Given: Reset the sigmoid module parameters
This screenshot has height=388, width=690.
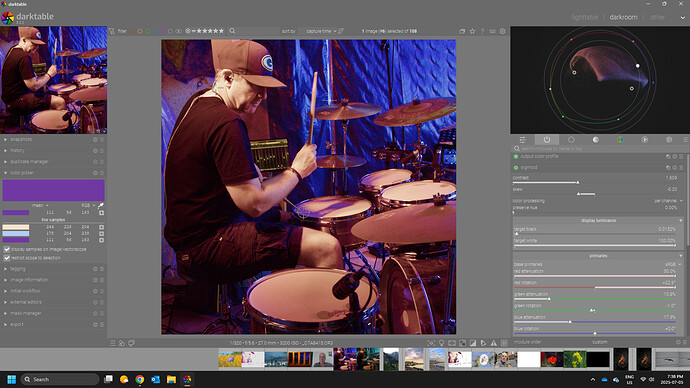Looking at the screenshot, I should pos(674,168).
